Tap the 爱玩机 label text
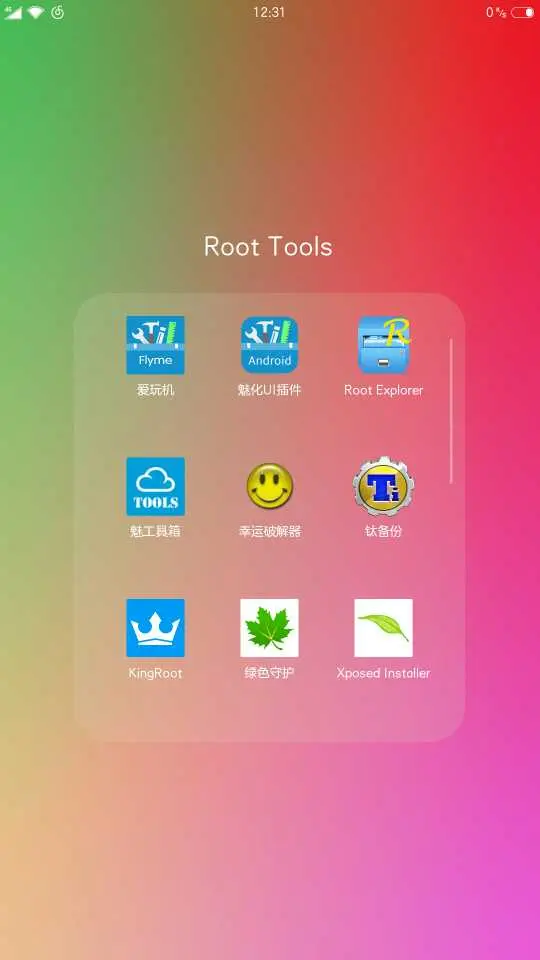 click(x=156, y=390)
